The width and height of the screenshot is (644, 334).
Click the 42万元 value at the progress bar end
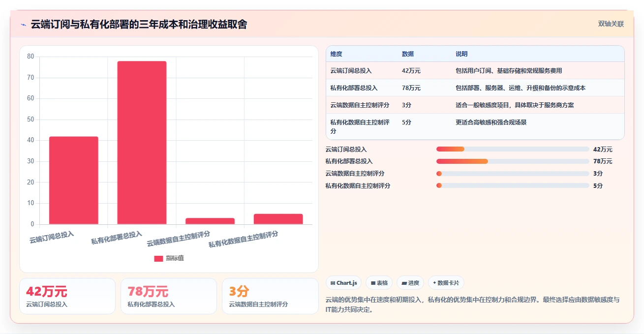(603, 149)
